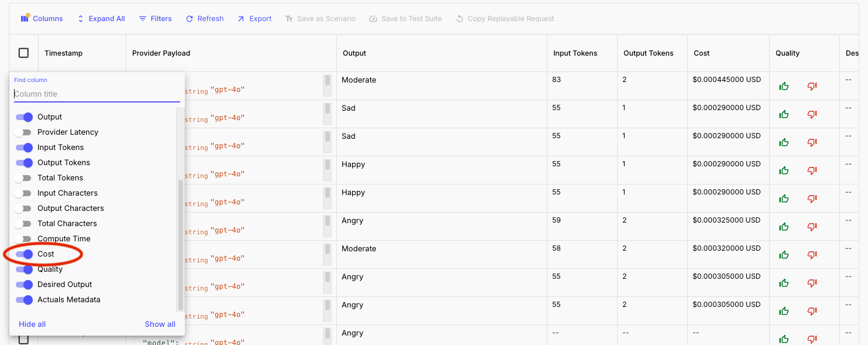Viewport: 868px width, 345px height.
Task: Sort by the Timestamp column header
Action: 63,53
